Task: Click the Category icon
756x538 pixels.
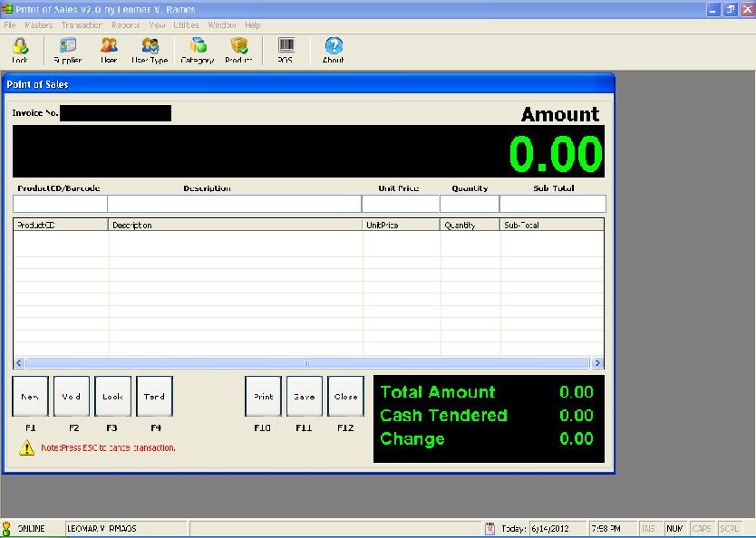Action: 196,49
